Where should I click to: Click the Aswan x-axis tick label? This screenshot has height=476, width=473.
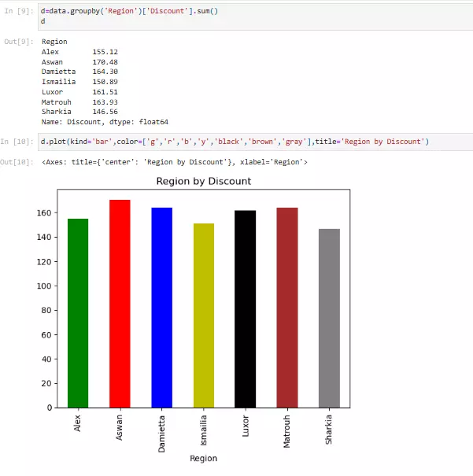[119, 427]
